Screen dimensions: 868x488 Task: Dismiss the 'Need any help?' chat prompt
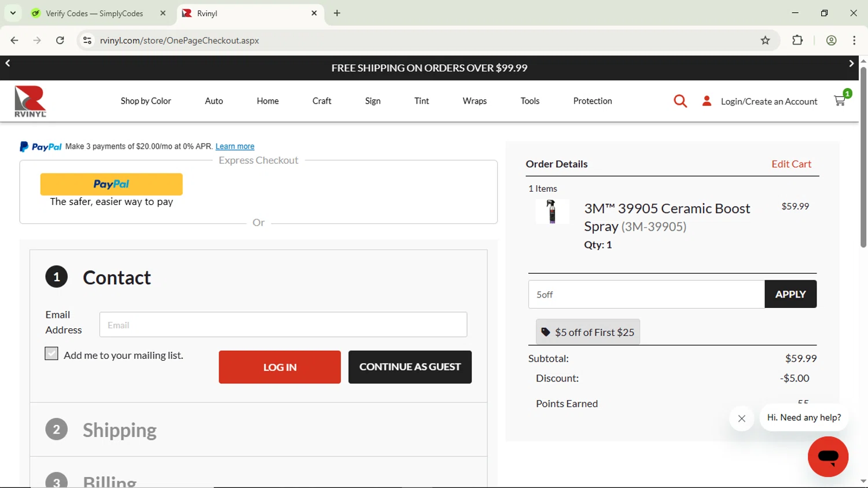(742, 419)
